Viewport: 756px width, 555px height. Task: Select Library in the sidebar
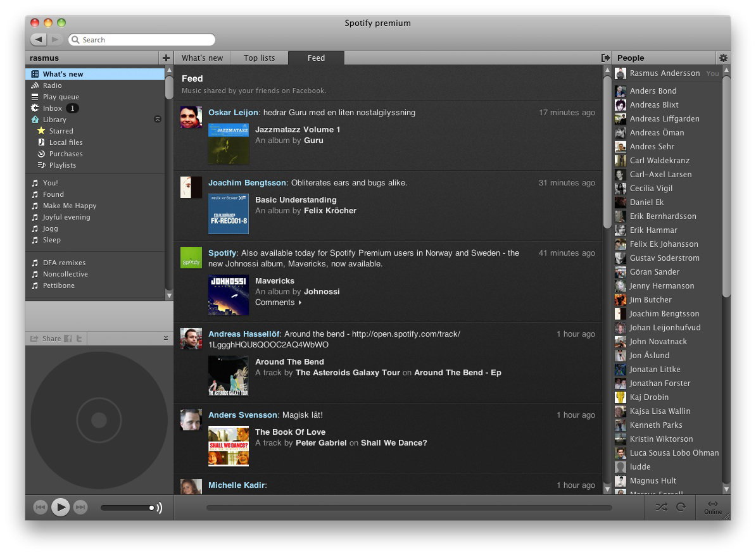94,120
